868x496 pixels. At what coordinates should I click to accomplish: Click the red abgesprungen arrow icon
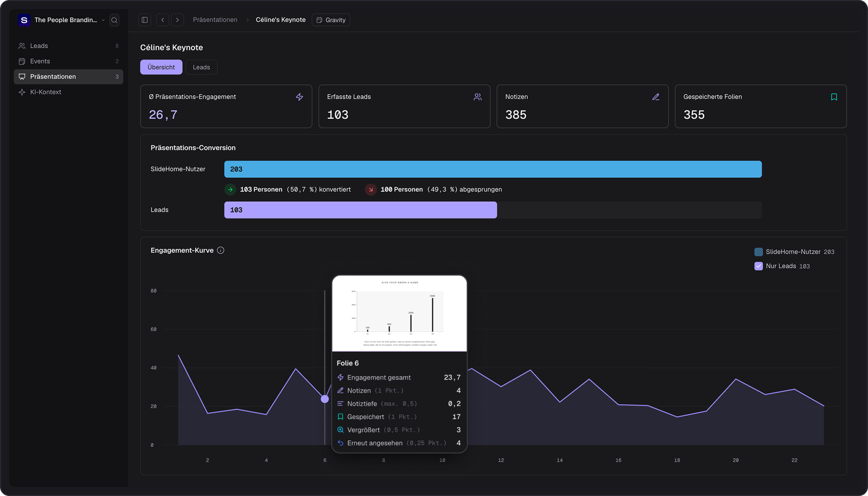pyautogui.click(x=371, y=190)
